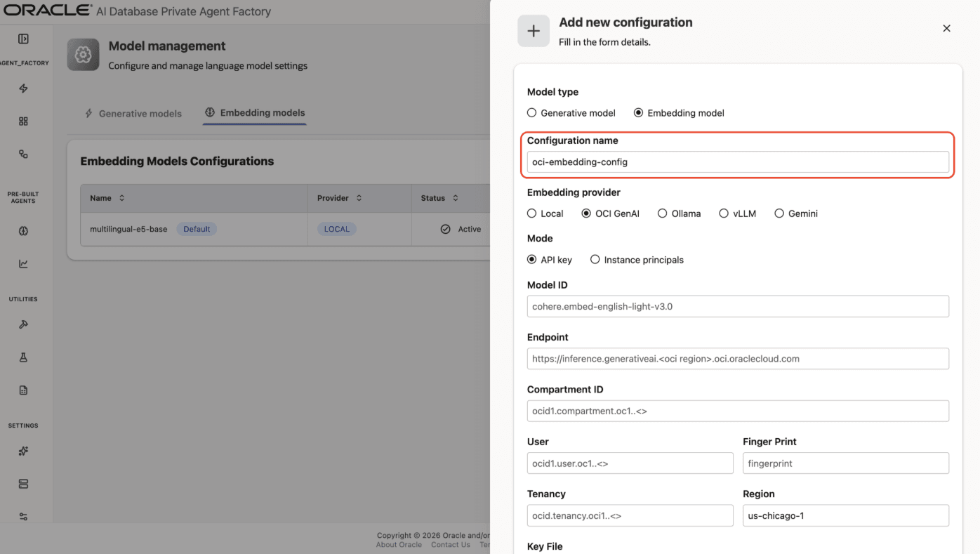This screenshot has height=554, width=980.
Task: Open the lab flask icon under Utilities
Action: (x=23, y=357)
